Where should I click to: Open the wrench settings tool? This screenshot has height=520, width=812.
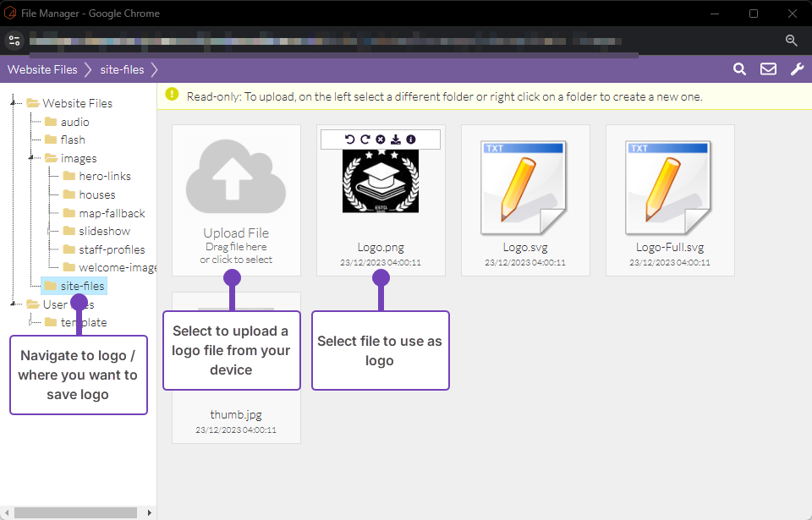[x=797, y=69]
